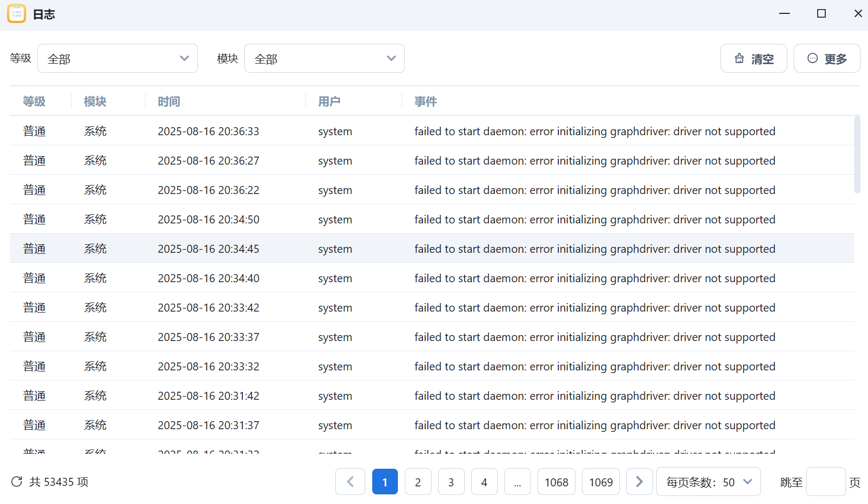This screenshot has height=504, width=868.
Task: Go to previous page with left arrow
Action: point(350,482)
